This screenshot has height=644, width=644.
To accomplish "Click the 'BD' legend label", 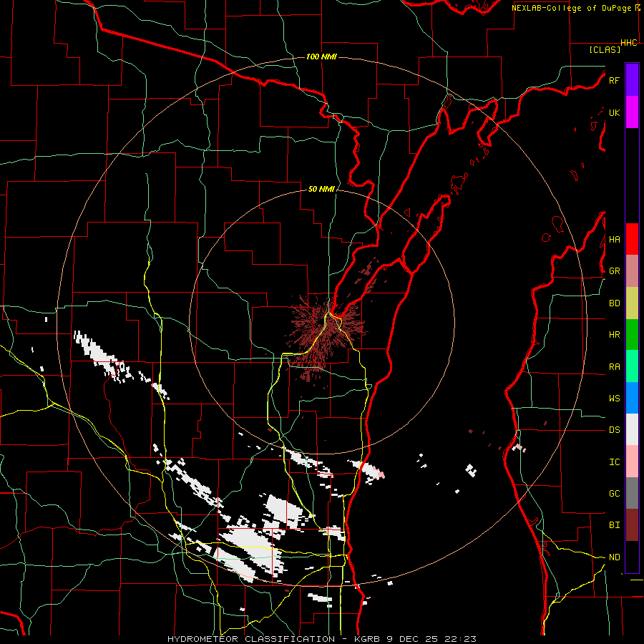I will (x=614, y=303).
